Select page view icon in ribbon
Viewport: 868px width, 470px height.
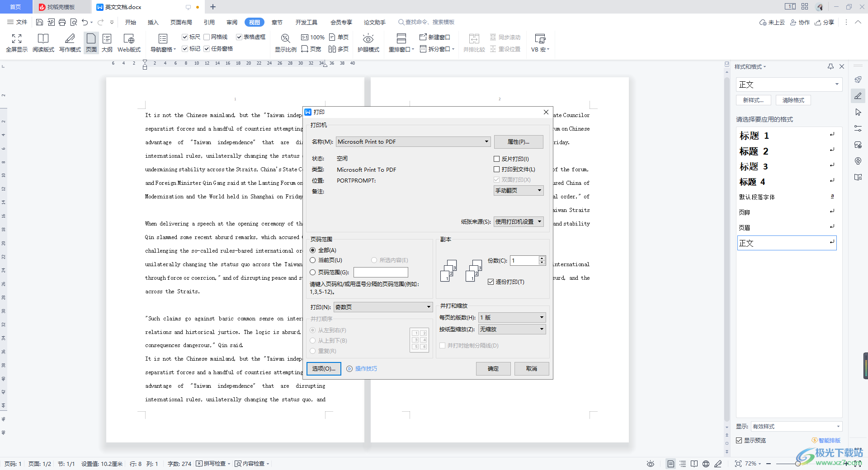pos(91,39)
